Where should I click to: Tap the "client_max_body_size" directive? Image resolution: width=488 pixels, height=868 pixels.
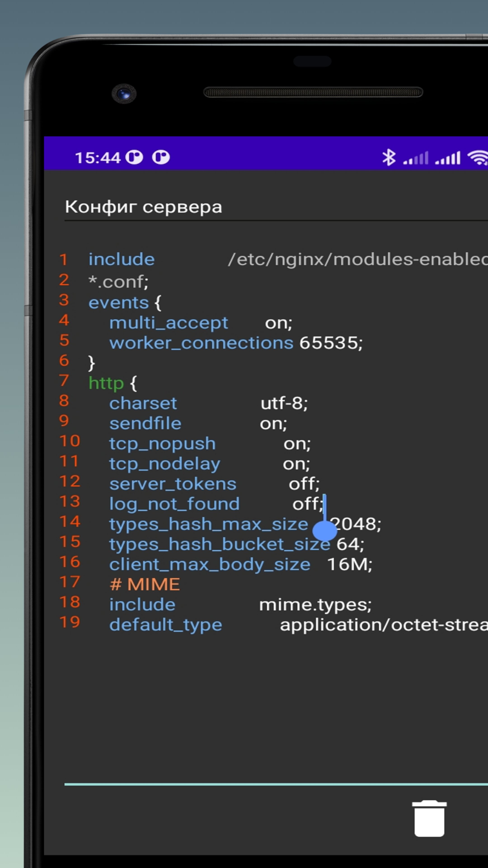coord(210,564)
